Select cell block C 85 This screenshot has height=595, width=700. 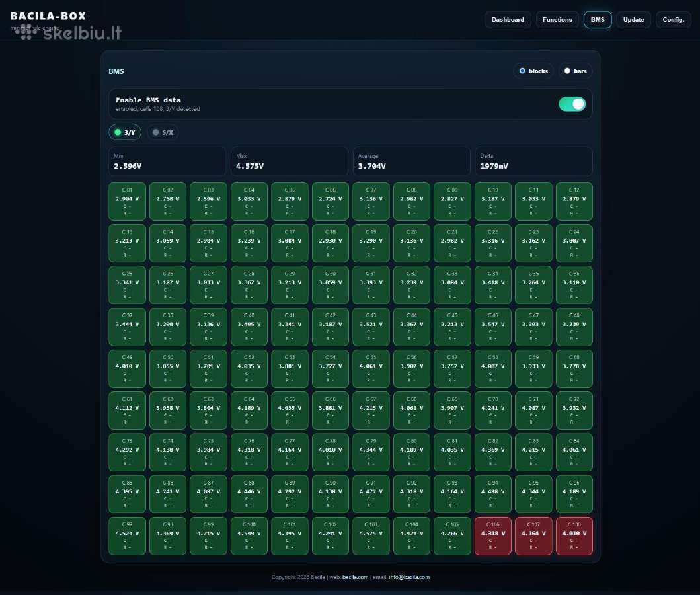[x=127, y=494]
